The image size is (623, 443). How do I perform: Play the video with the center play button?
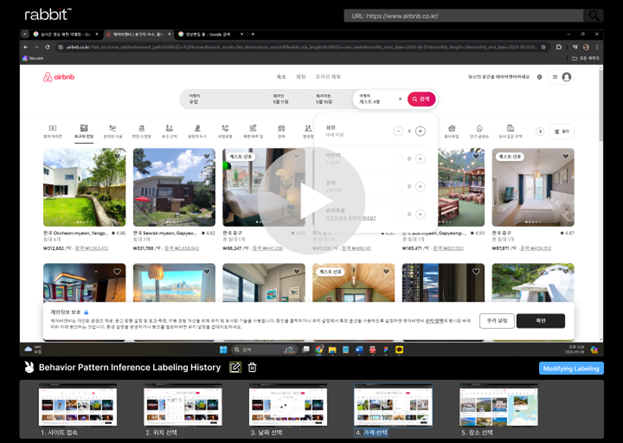(x=311, y=201)
